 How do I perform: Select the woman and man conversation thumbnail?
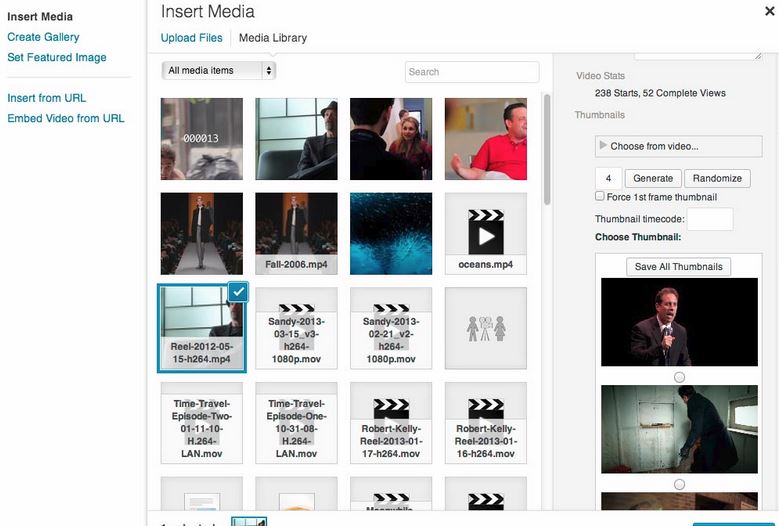pos(391,139)
